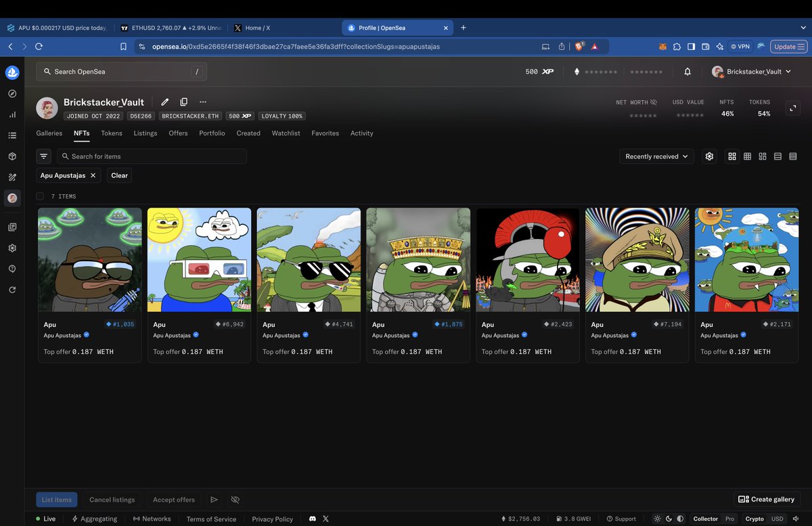Click the Clear filters button
812x526 pixels.
(x=119, y=175)
